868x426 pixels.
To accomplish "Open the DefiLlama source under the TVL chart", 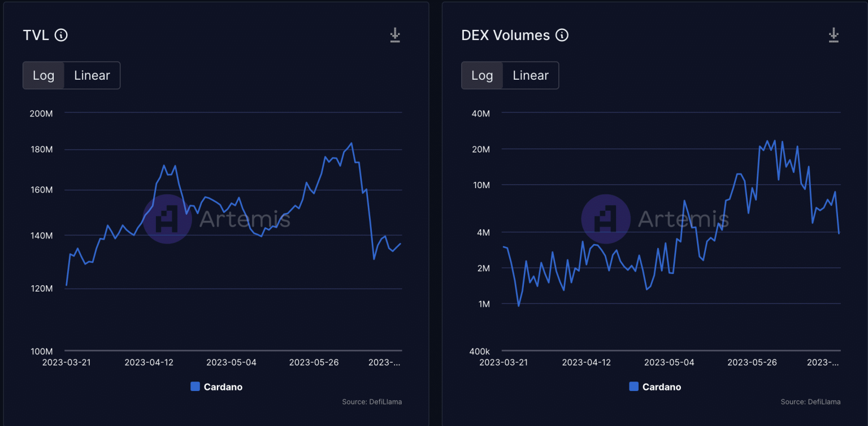I will coord(372,402).
